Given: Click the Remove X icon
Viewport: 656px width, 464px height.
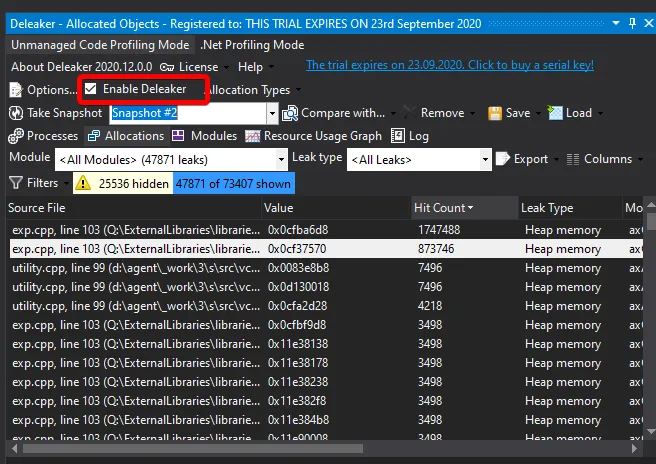Looking at the screenshot, I should [410, 113].
